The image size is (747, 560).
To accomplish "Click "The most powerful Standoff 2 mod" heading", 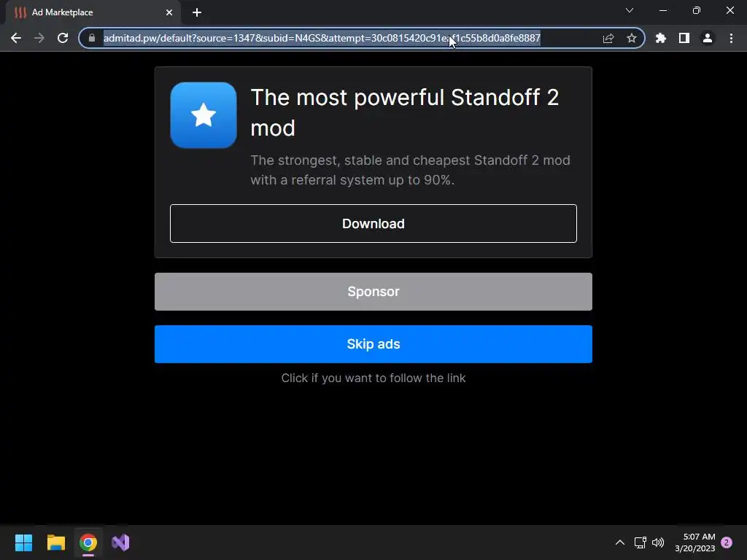I will 404,112.
